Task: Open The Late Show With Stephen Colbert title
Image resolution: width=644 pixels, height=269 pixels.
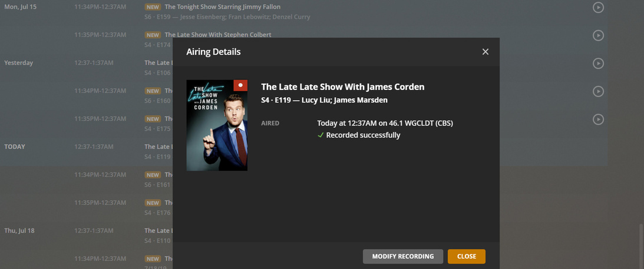Action: coord(218,35)
